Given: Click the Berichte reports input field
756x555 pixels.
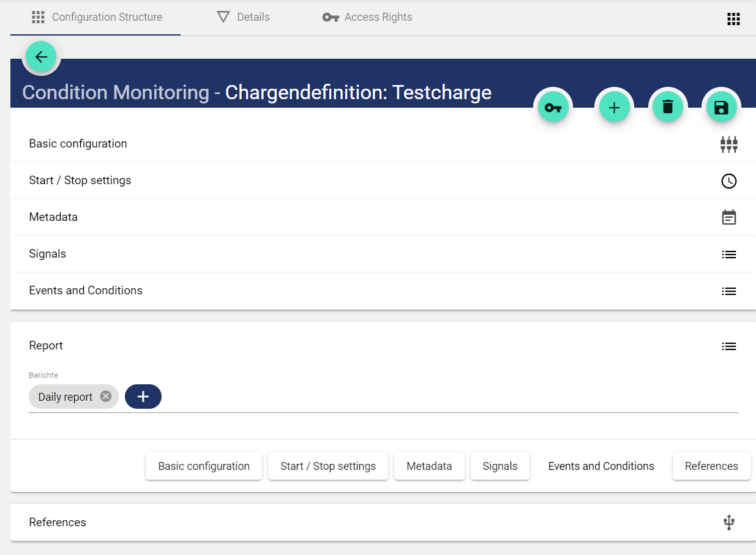Looking at the screenshot, I should pos(447,397).
